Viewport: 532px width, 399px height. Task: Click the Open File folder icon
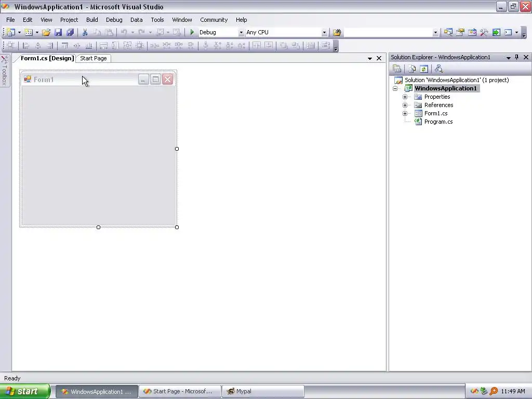click(46, 32)
